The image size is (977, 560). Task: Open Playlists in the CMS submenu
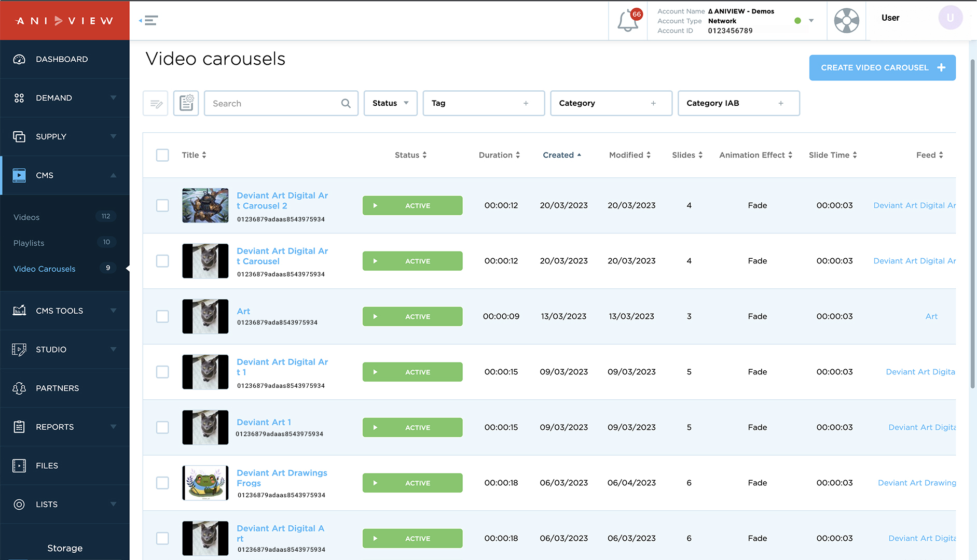pos(29,243)
